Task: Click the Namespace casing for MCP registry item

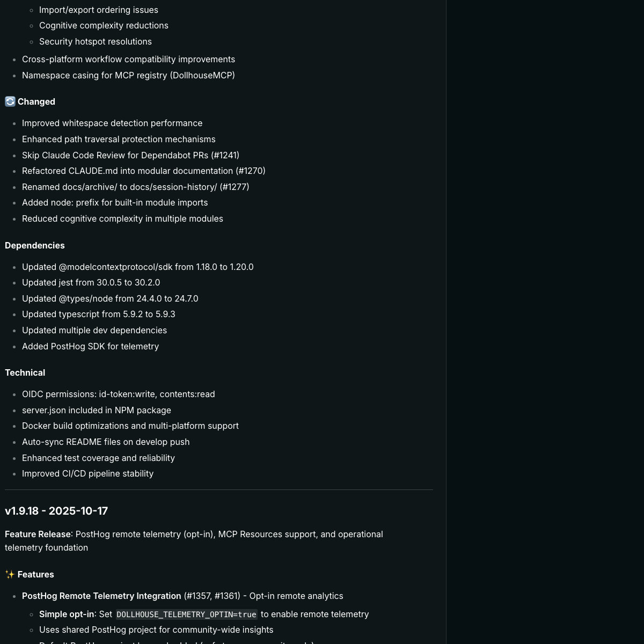Action: [x=128, y=75]
